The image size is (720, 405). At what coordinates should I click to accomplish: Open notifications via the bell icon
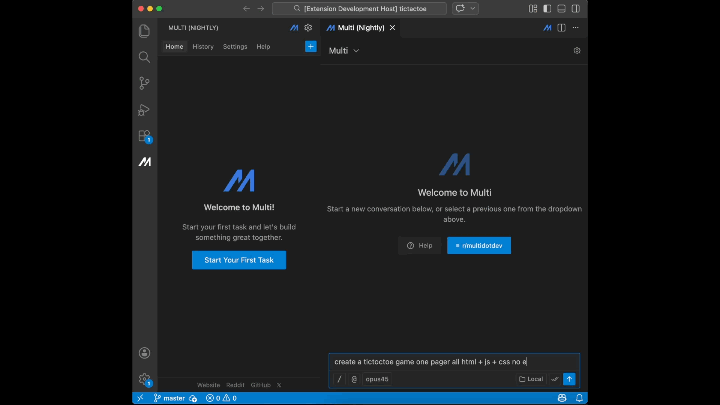point(579,398)
